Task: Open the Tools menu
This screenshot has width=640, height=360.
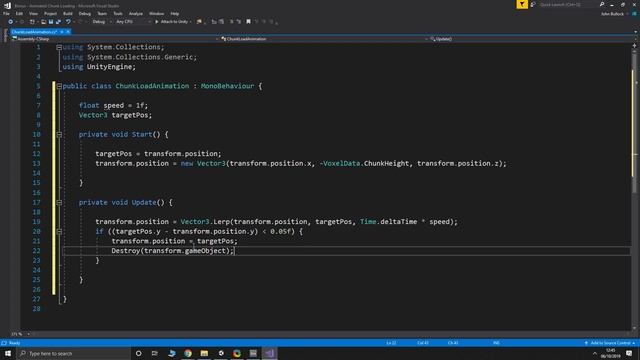Action: click(118, 13)
